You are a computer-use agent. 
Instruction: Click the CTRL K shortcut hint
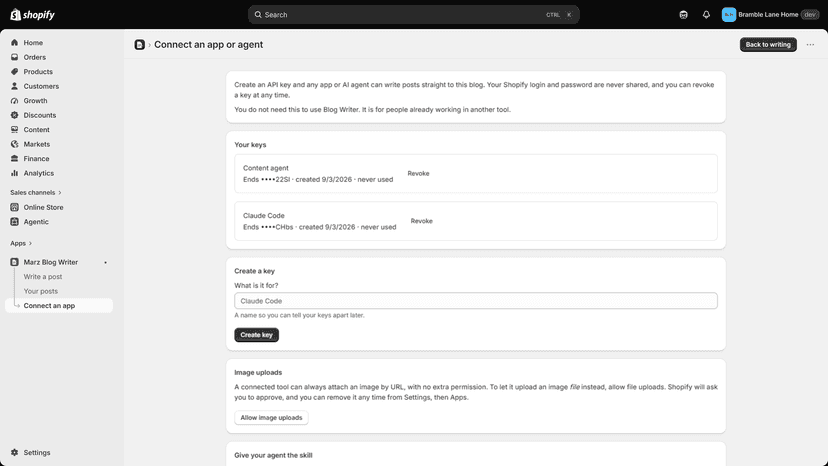(559, 15)
